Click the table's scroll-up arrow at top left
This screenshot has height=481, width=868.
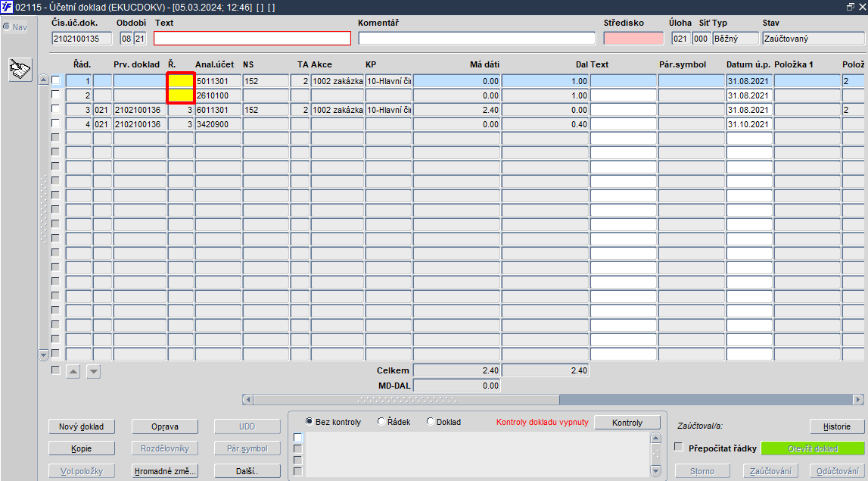pyautogui.click(x=44, y=80)
